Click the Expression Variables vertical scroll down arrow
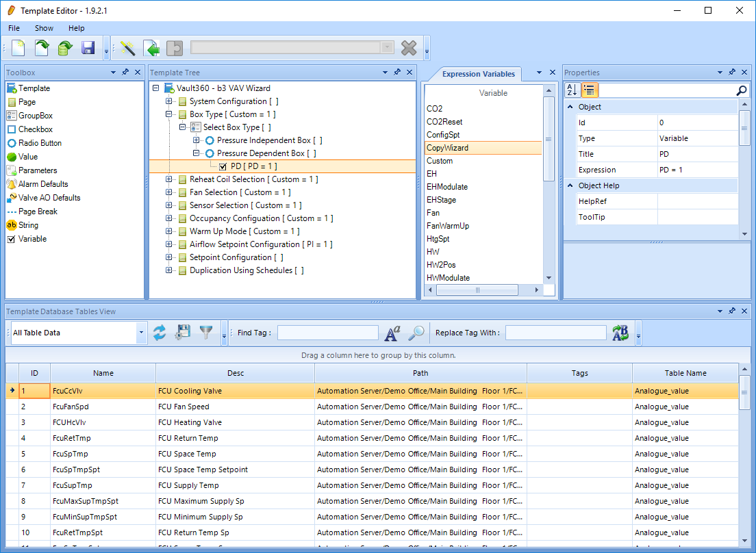756x553 pixels. tap(549, 278)
